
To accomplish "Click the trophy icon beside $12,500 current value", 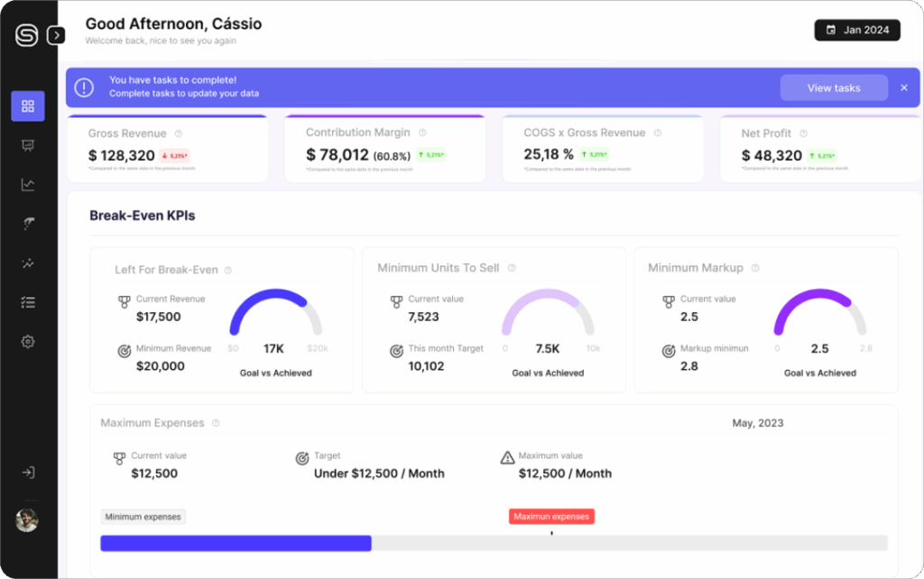I will [x=120, y=458].
